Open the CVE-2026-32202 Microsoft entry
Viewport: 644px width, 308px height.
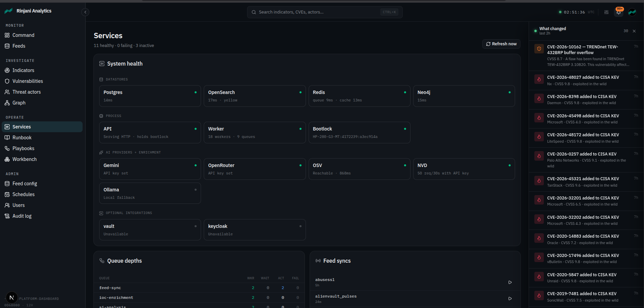click(x=586, y=220)
